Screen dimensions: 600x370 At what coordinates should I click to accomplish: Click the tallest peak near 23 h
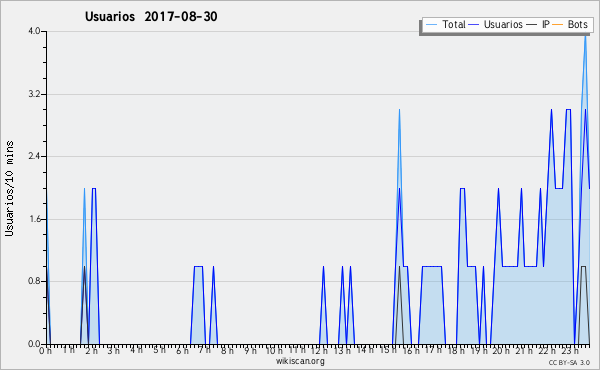[585, 35]
